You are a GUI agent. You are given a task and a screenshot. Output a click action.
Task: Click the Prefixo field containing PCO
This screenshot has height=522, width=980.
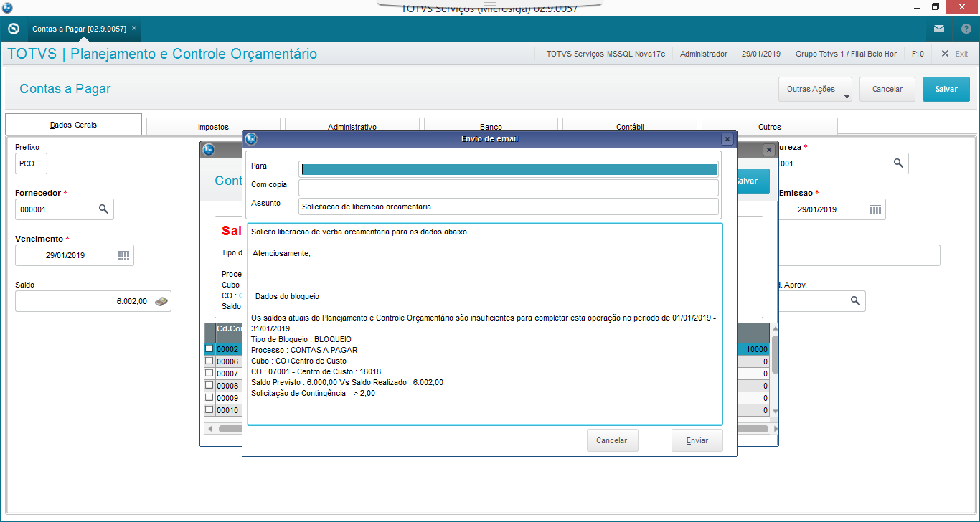click(x=31, y=163)
